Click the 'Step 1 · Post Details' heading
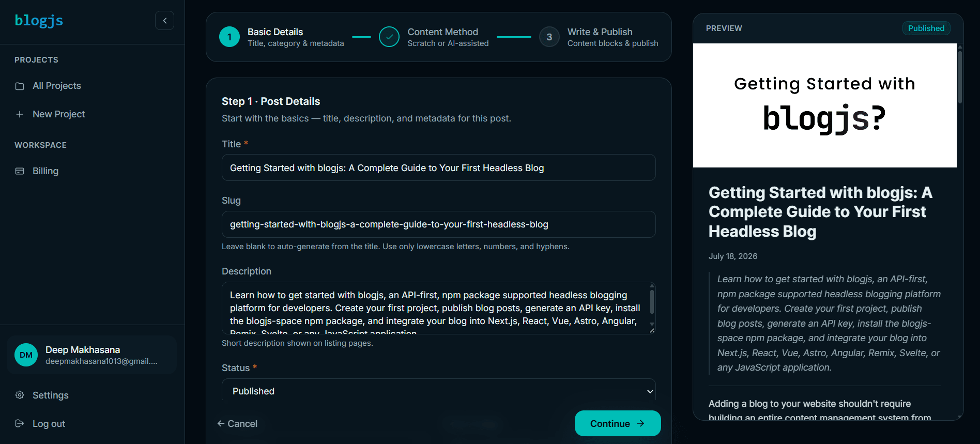The height and width of the screenshot is (444, 980). click(271, 101)
